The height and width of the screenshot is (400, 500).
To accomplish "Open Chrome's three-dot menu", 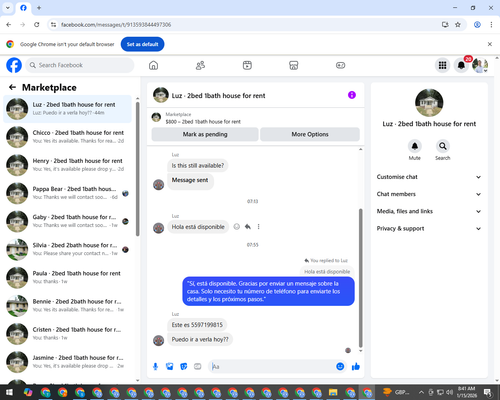I will tap(491, 25).
